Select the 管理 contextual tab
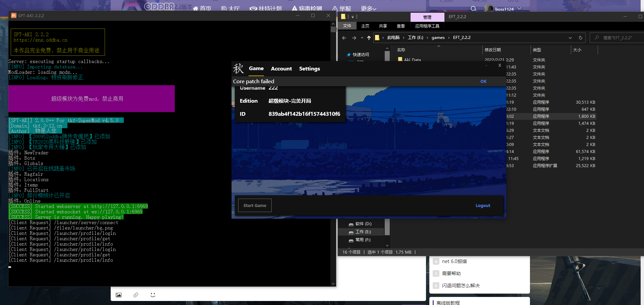Screen dimensions: 644x305 (427, 17)
